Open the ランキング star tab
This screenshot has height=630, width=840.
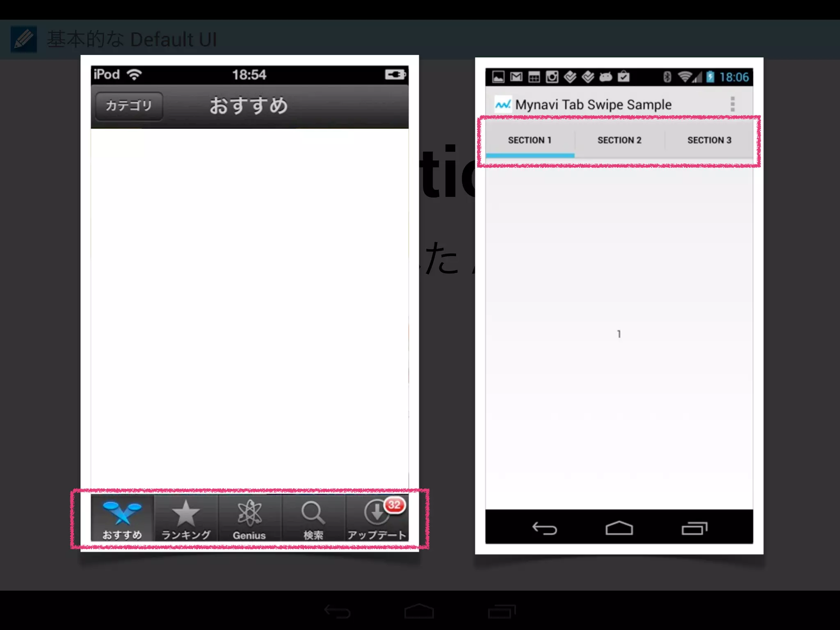point(186,518)
